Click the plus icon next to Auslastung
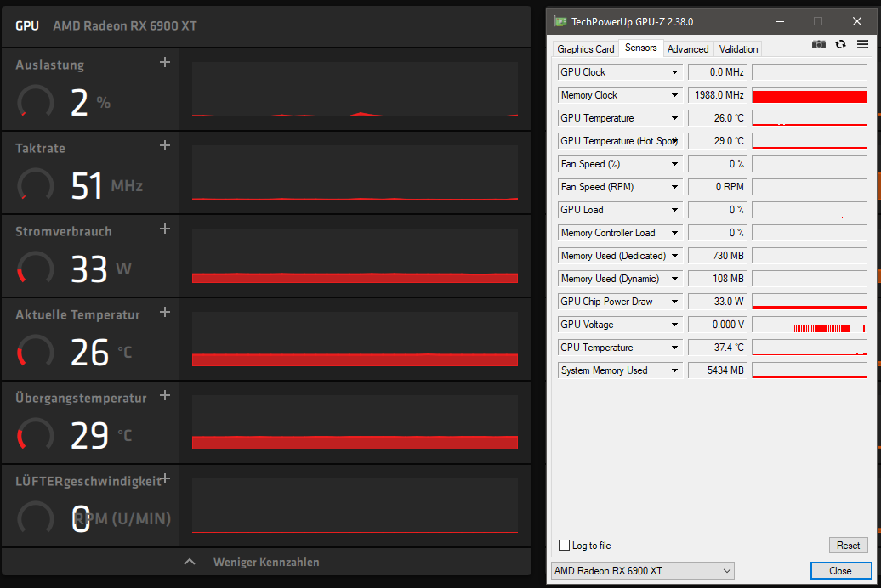Image resolution: width=881 pixels, height=588 pixels. coord(165,62)
